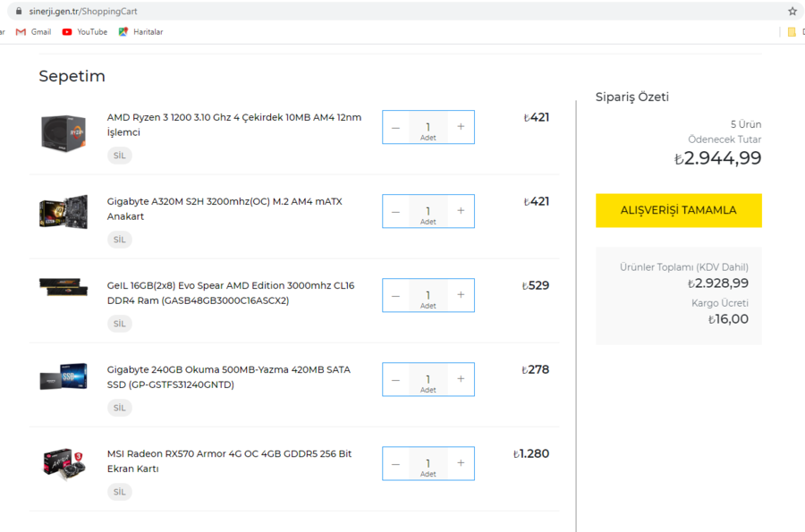Open the MSI Radeon RX570 thumbnail
Screen dimensions: 805x532
coord(64,464)
